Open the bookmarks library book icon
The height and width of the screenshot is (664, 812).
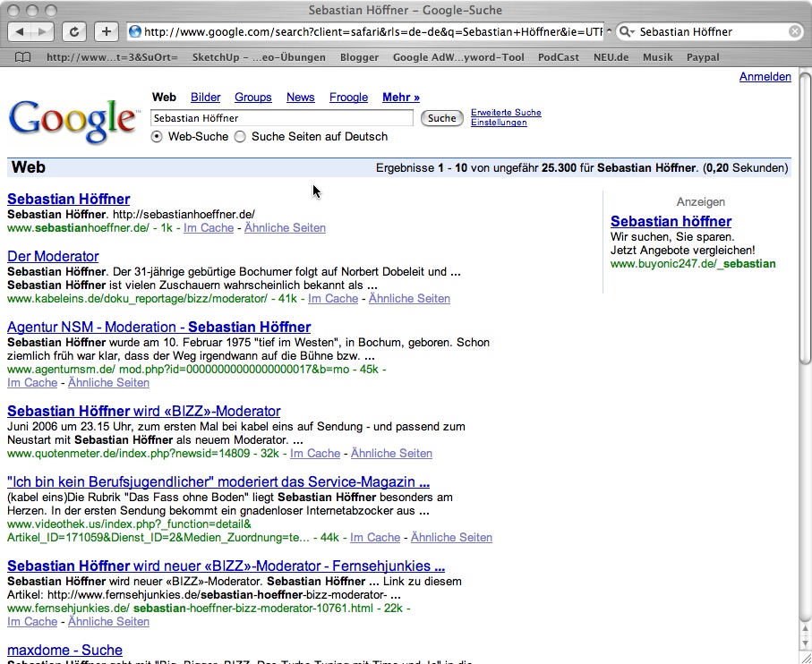tap(22, 57)
